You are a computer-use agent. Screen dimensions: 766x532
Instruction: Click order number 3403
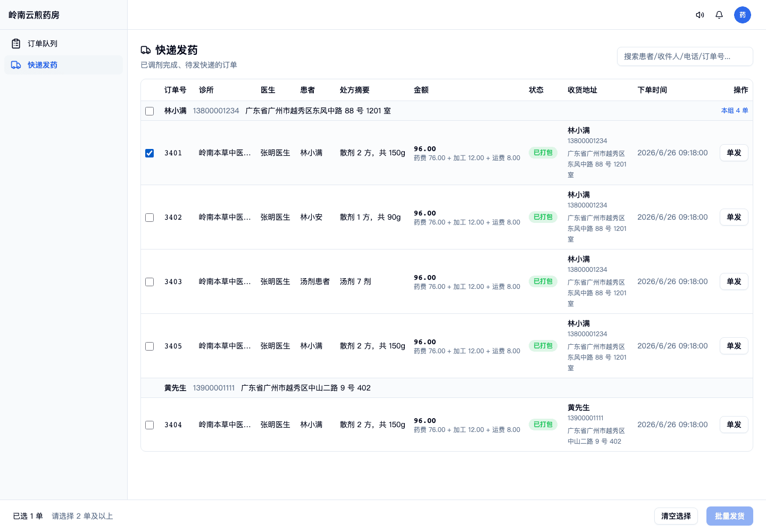pos(173,282)
